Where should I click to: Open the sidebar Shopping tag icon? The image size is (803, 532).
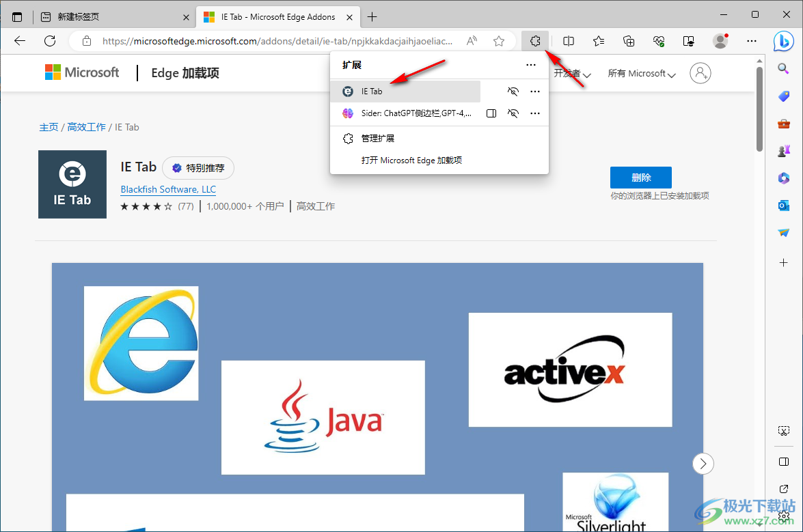pos(784,96)
